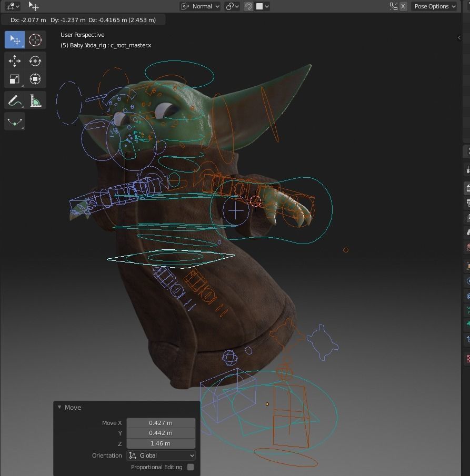The height and width of the screenshot is (476, 470).
Task: Select the Move tool
Action: click(15, 61)
